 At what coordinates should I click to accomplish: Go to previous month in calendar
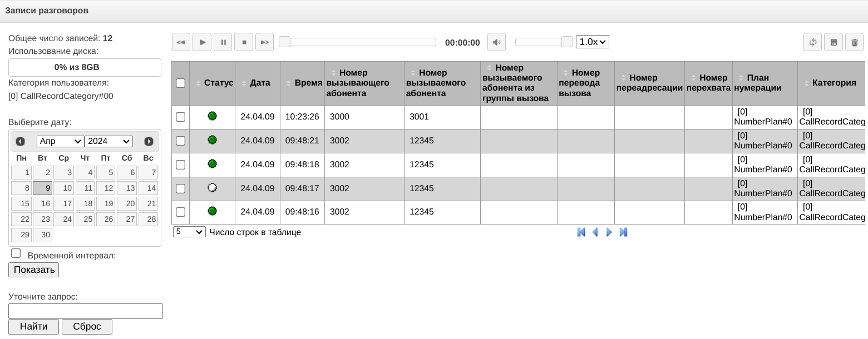20,141
